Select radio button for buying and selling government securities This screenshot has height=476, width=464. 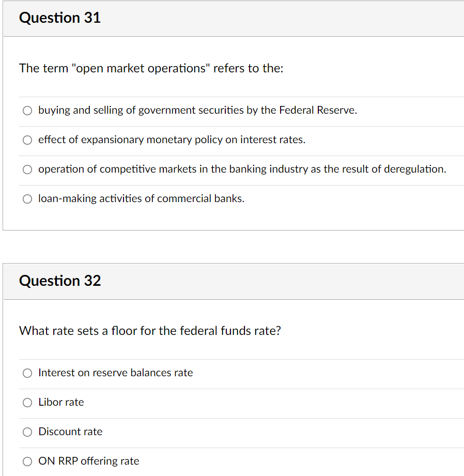(x=27, y=110)
